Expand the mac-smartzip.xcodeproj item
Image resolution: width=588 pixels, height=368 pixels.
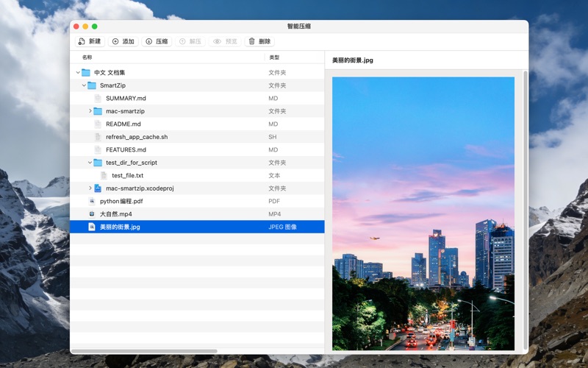(90, 188)
